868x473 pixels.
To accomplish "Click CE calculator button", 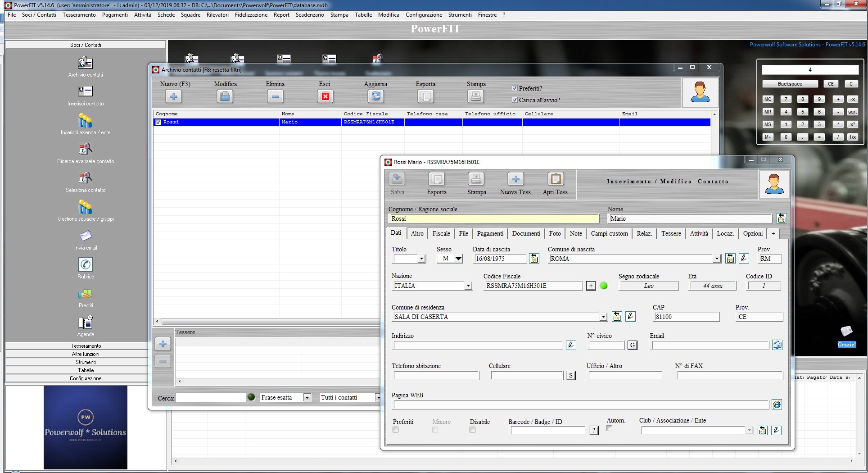I will click(831, 84).
